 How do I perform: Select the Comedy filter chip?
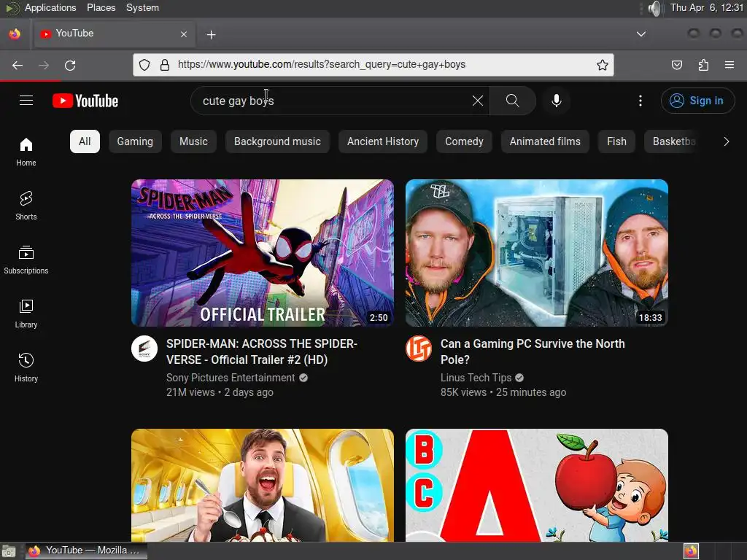pyautogui.click(x=464, y=141)
